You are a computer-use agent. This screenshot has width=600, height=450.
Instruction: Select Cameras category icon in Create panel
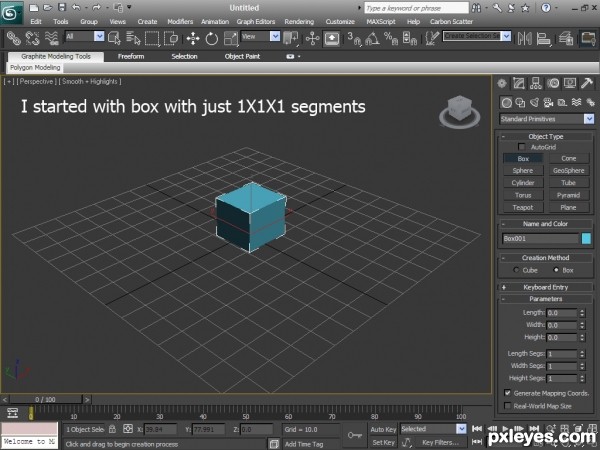548,103
